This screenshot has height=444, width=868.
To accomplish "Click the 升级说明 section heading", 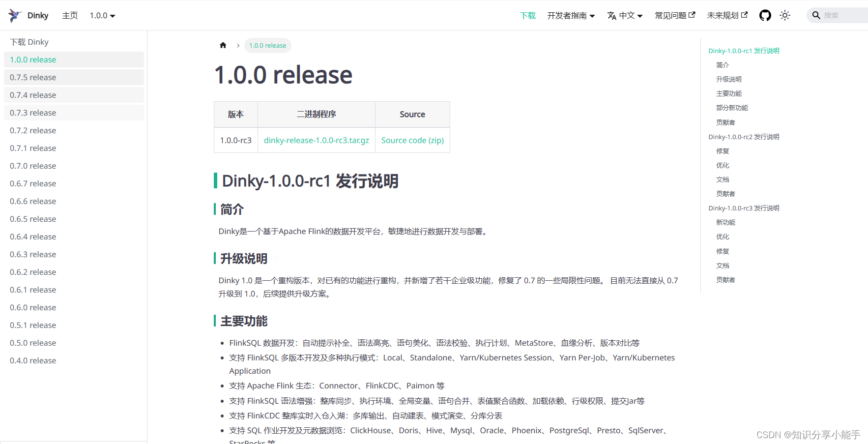I will pyautogui.click(x=244, y=259).
